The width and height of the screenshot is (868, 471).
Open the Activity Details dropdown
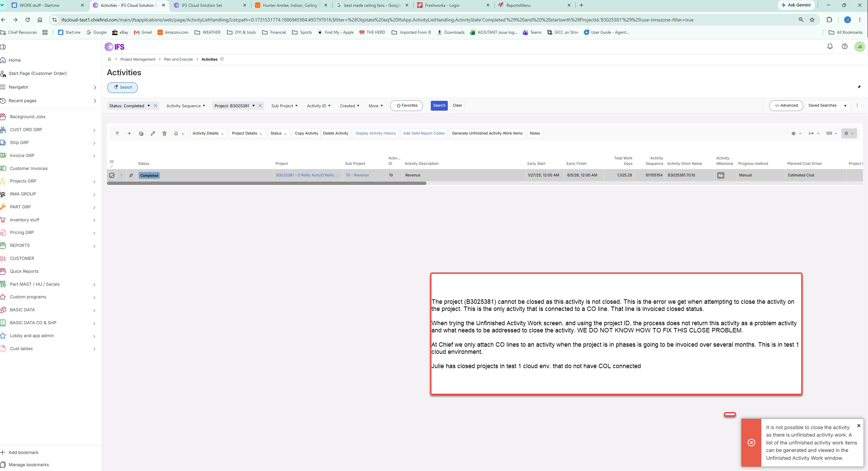click(x=208, y=134)
